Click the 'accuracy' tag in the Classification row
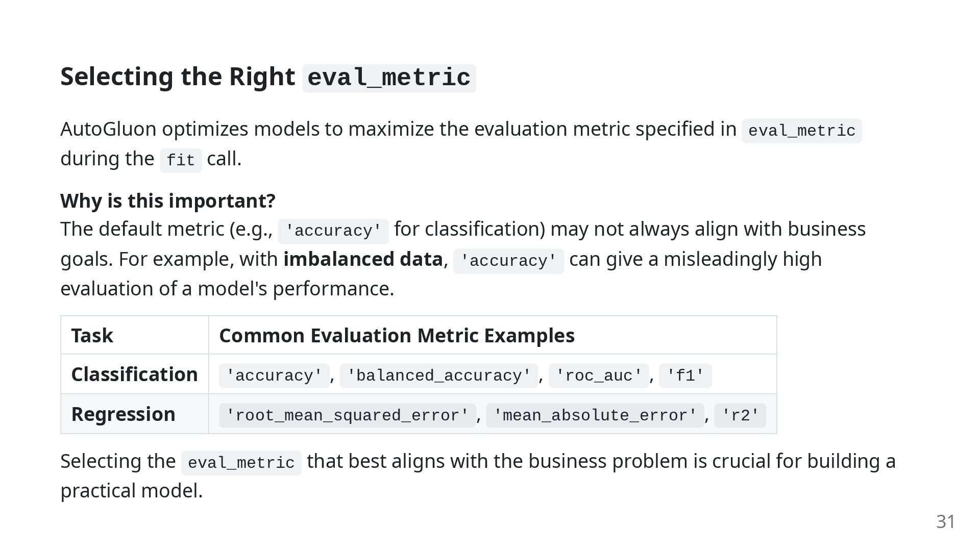The height and width of the screenshot is (551, 980). point(274,376)
